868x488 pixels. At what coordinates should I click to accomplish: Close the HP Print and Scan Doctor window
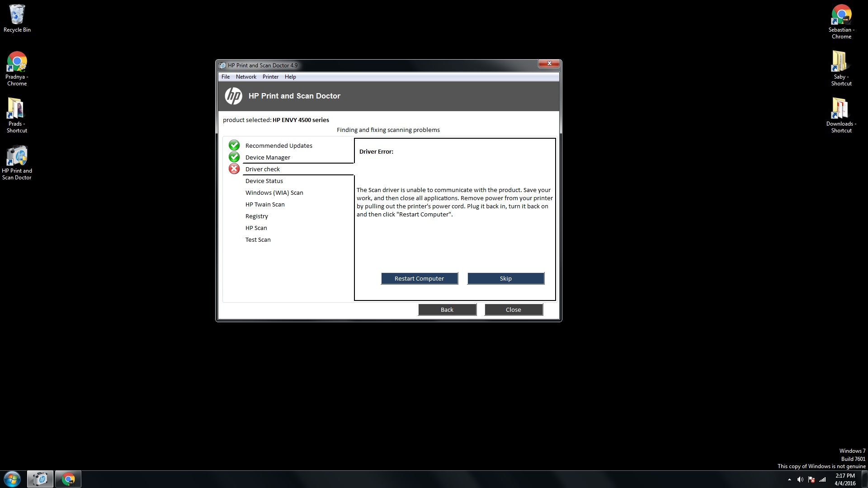[x=549, y=64]
